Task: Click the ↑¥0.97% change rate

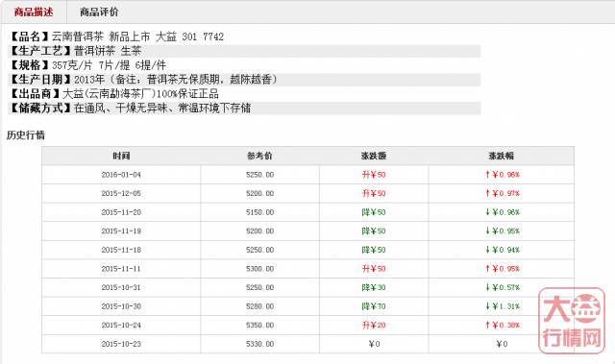Action: click(x=502, y=194)
